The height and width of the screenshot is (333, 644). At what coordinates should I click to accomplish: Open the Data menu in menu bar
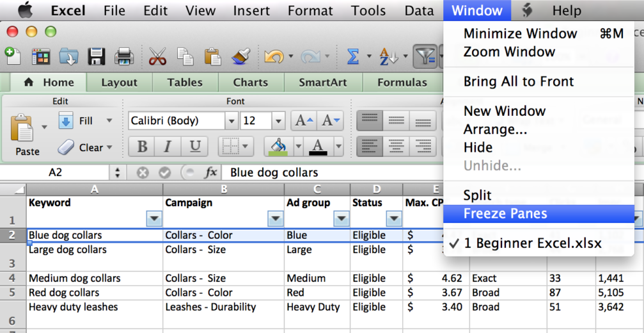pyautogui.click(x=419, y=11)
